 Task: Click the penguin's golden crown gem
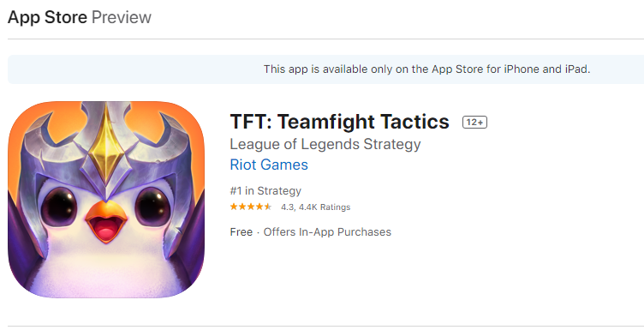(x=106, y=147)
